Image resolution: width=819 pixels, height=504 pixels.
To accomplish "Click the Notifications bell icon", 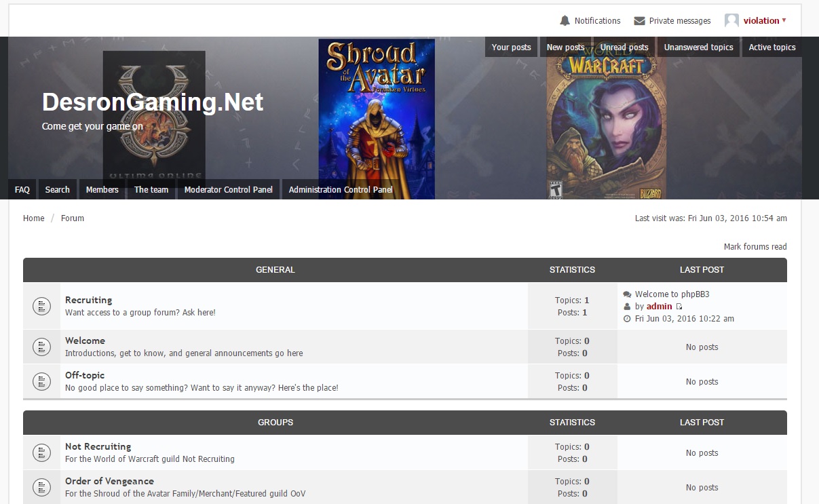I will pos(565,21).
